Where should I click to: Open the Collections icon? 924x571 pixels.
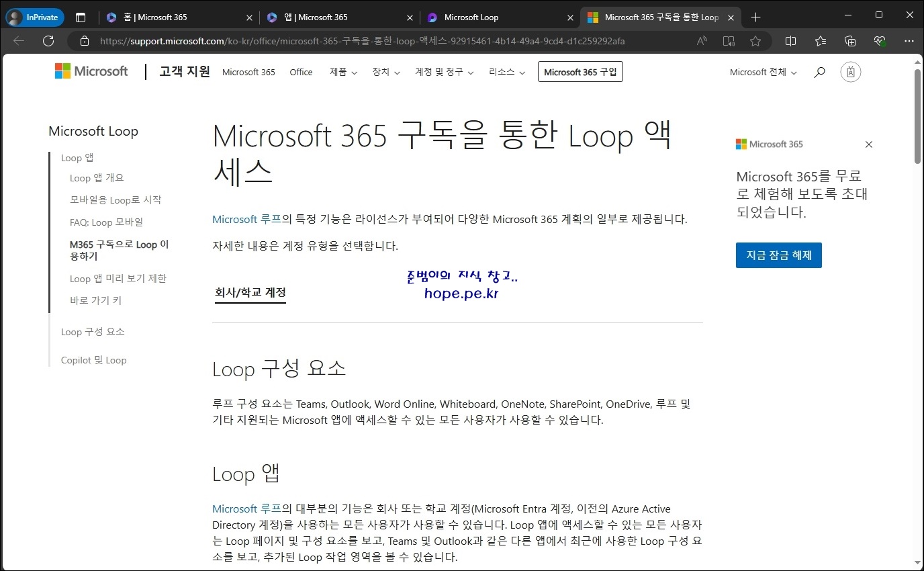tap(850, 41)
